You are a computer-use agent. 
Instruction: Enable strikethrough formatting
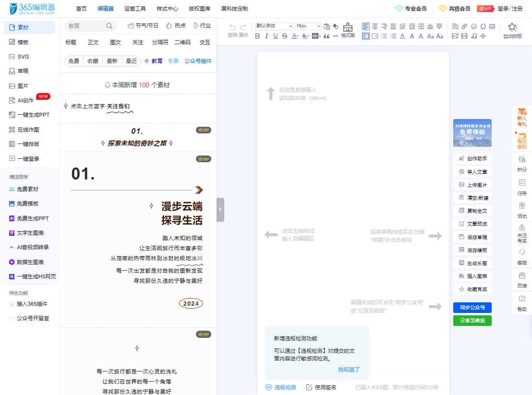tap(284, 36)
